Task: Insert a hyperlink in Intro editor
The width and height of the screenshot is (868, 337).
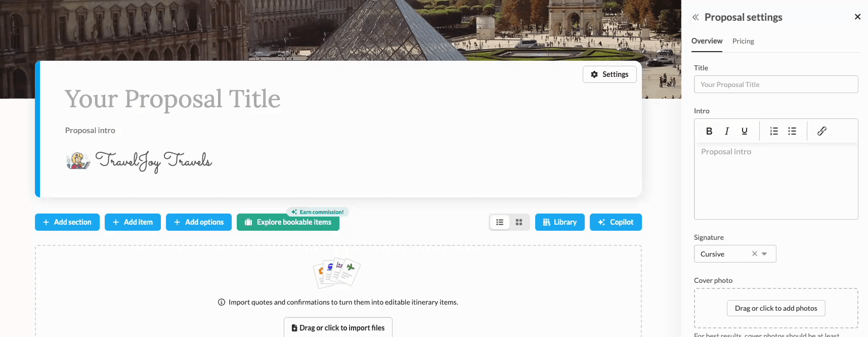Action: [x=822, y=131]
